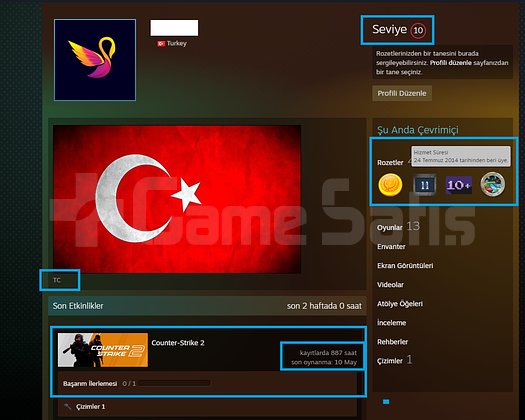Viewport: 525px width, 420px height.
Task: Click the swan profile avatar image
Action: 95,60
